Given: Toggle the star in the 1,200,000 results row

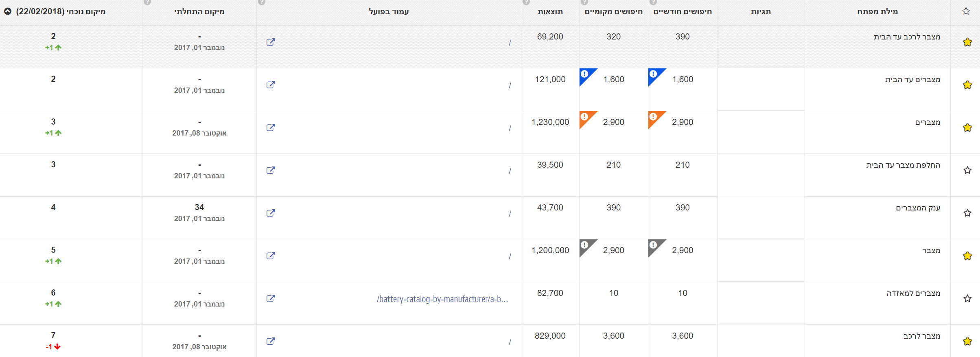Looking at the screenshot, I should 967,256.
